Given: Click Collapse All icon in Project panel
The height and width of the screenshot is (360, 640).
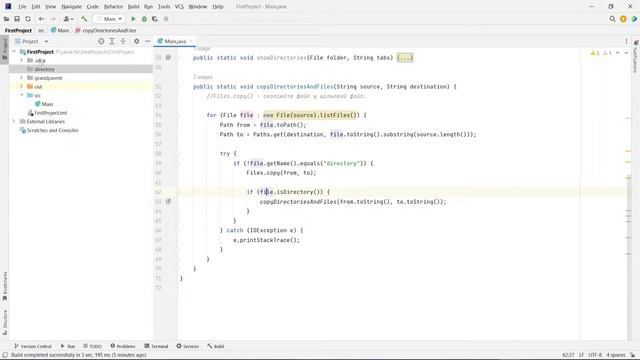Looking at the screenshot, I should point(123,41).
